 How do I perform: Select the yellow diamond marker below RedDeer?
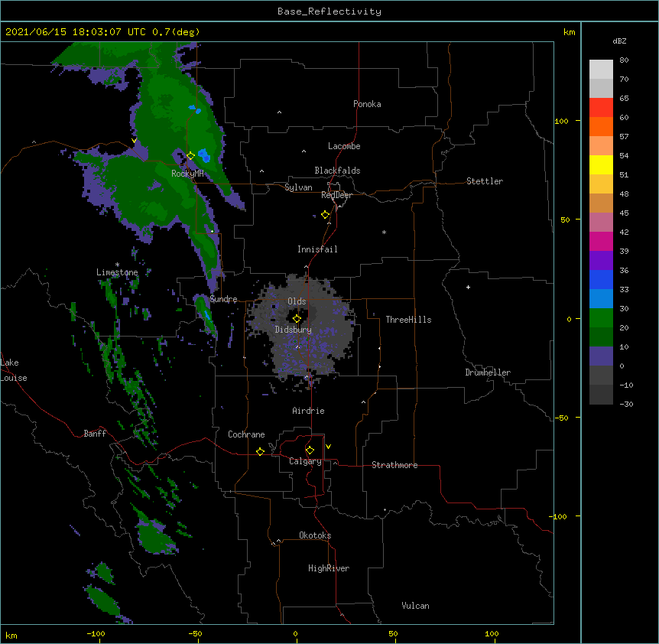click(326, 215)
